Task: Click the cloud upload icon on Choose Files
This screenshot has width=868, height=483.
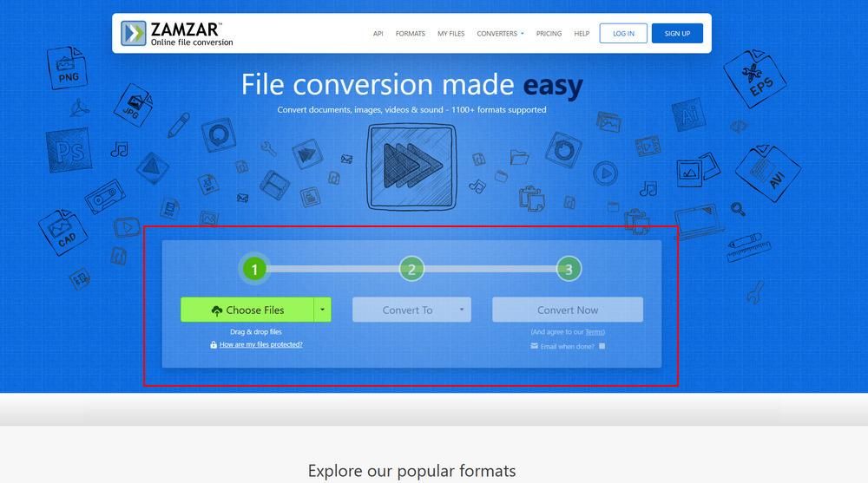Action: click(216, 311)
